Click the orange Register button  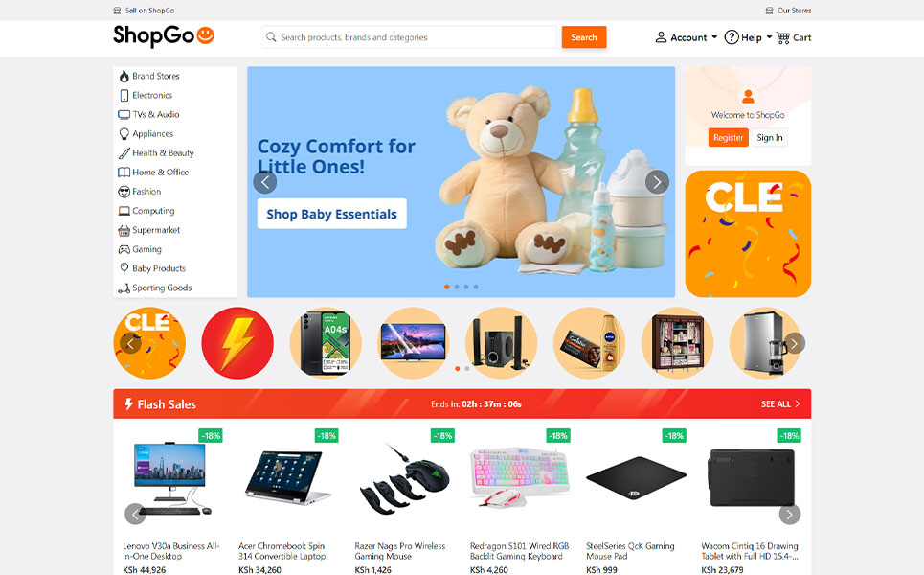[728, 137]
